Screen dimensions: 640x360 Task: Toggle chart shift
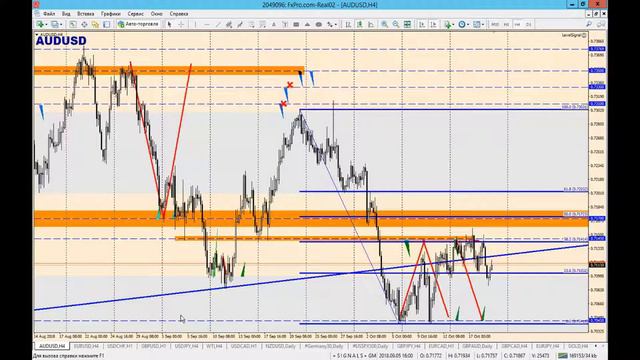coord(433,24)
